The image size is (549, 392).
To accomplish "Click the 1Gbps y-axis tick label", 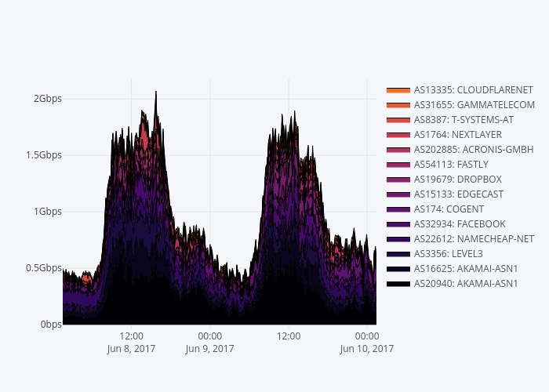I will tap(47, 212).
